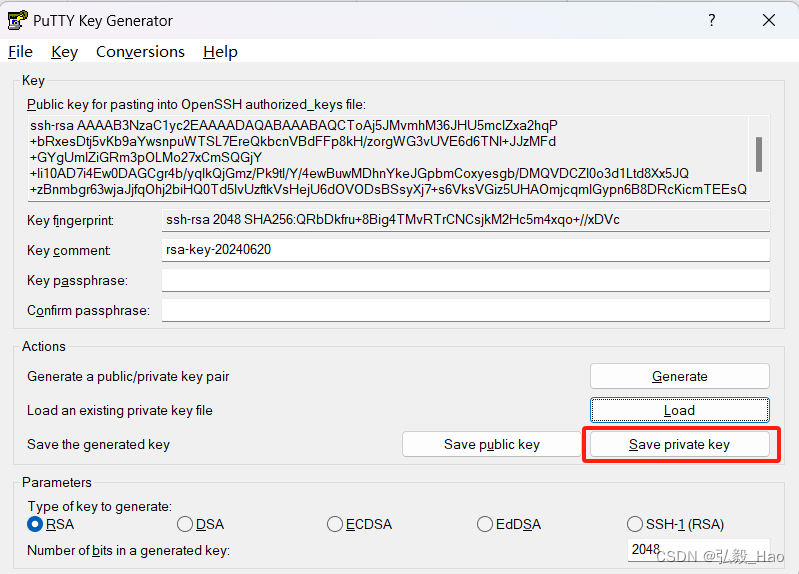The width and height of the screenshot is (799, 574).
Task: Click the Key comment text field
Action: pos(465,250)
